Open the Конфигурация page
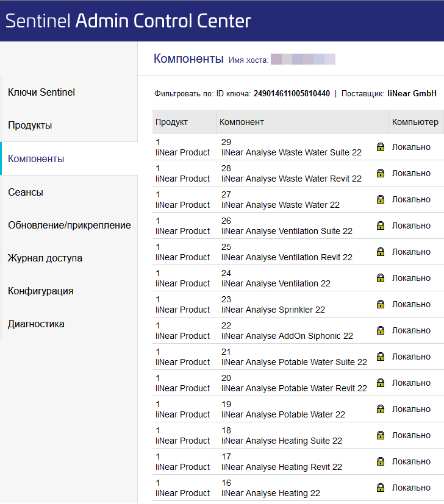This screenshot has width=444, height=504. pyautogui.click(x=40, y=291)
